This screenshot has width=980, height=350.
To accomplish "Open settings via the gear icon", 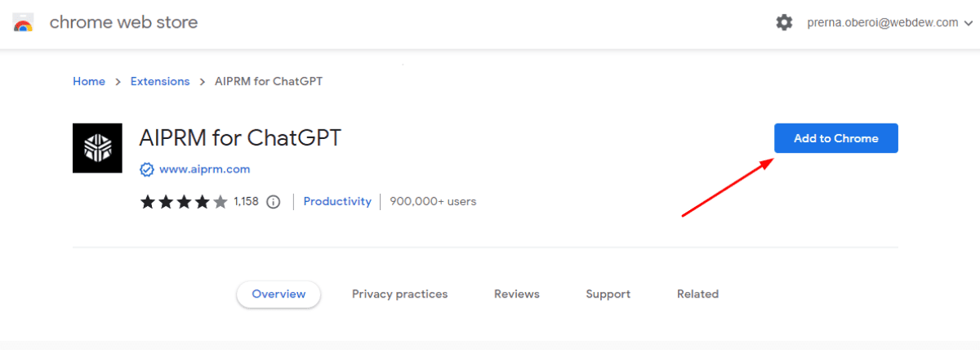I will (784, 23).
